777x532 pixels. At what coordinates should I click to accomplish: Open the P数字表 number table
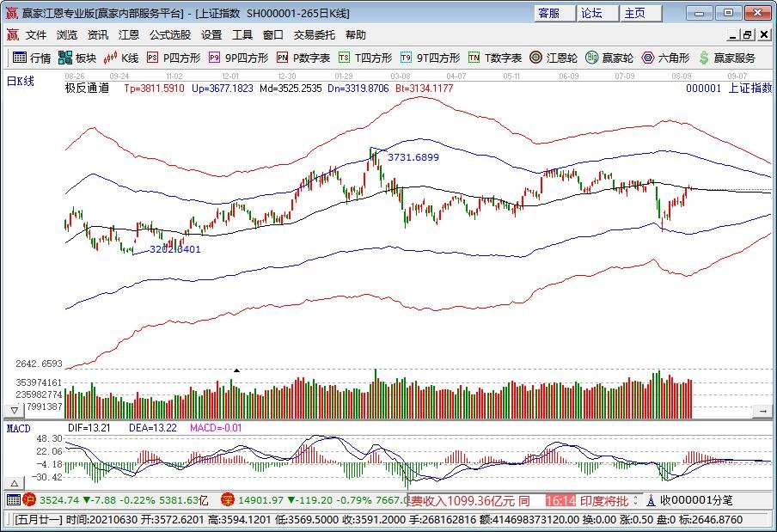pos(303,58)
